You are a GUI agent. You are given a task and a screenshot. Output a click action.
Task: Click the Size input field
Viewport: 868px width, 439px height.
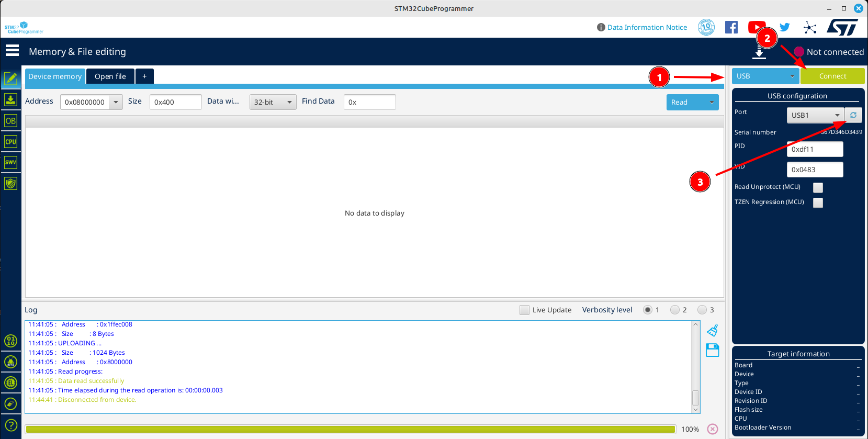175,102
